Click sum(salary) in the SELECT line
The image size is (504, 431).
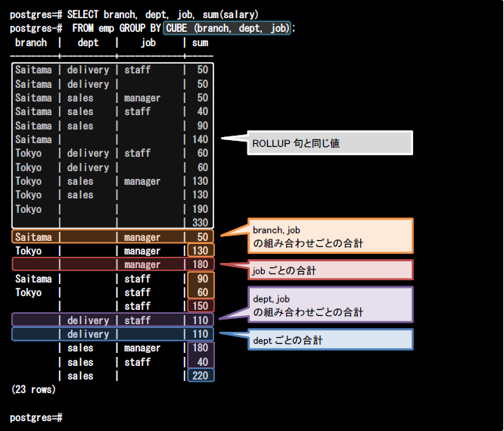(x=230, y=14)
